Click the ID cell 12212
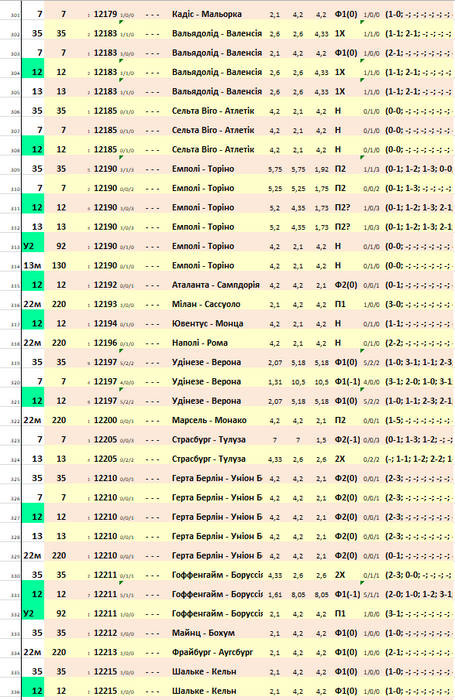The image size is (455, 700). pos(105,633)
